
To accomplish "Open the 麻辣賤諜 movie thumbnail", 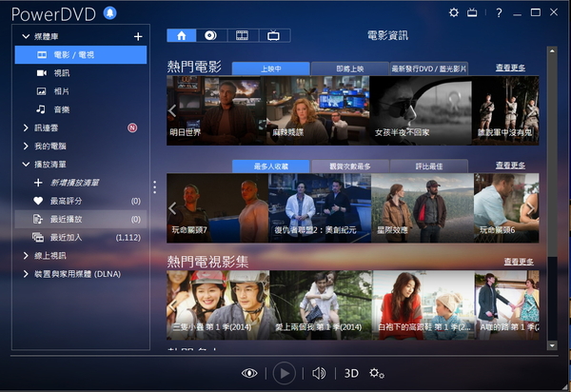I will 318,110.
